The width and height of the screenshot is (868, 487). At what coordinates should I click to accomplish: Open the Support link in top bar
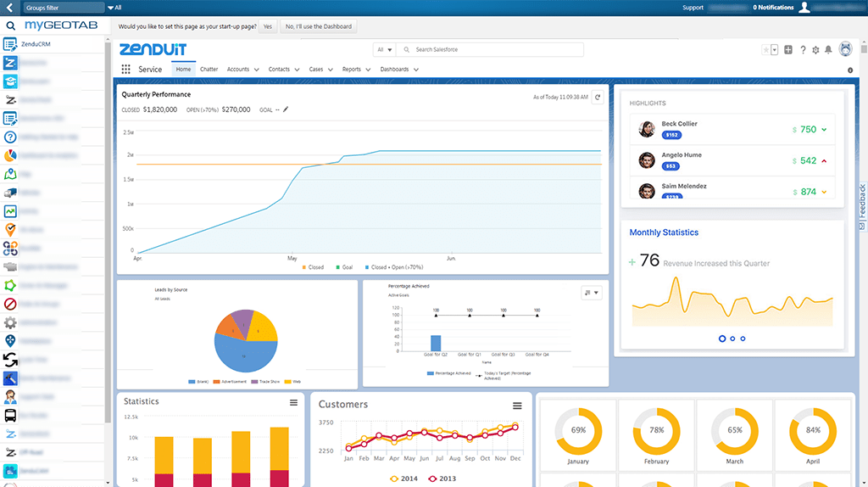[x=693, y=8]
